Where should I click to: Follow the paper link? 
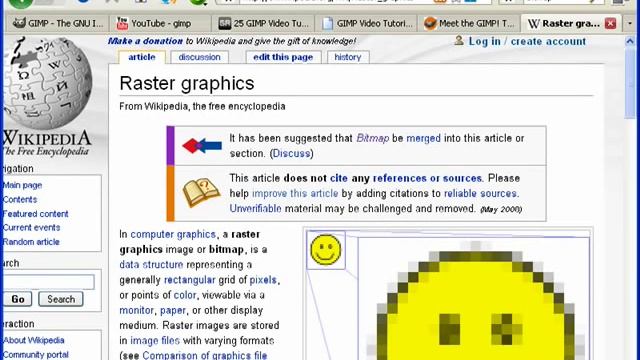173,310
